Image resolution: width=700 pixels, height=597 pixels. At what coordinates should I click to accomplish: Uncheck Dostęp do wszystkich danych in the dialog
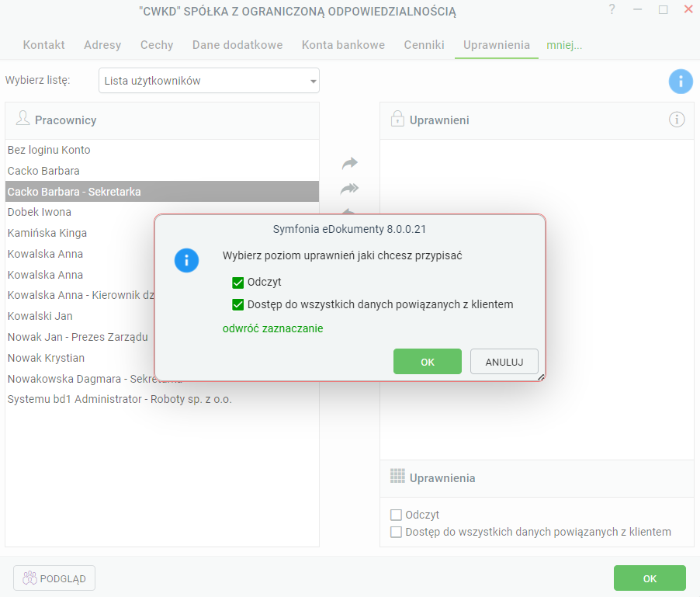tap(237, 305)
